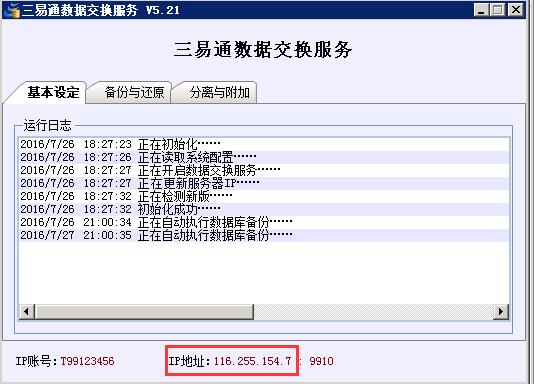Image resolution: width=534 pixels, height=384 pixels.
Task: Click the port number 9910
Action: click(x=321, y=361)
